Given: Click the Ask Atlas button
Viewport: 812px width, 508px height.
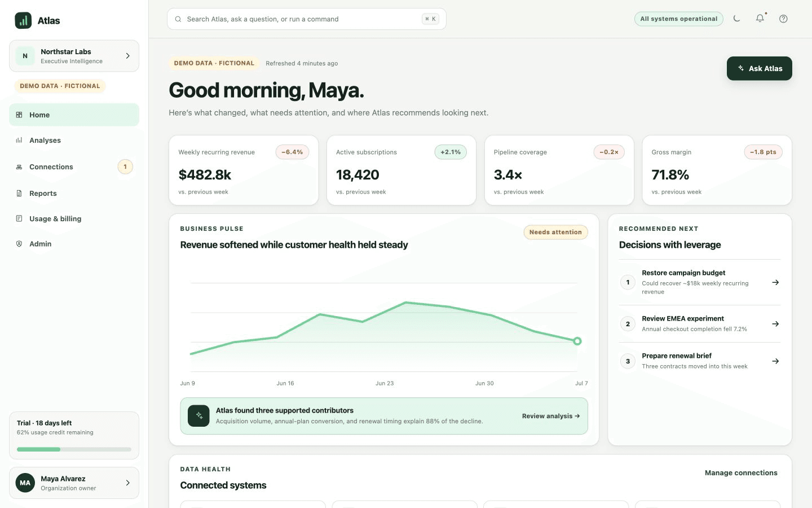Looking at the screenshot, I should pyautogui.click(x=759, y=68).
